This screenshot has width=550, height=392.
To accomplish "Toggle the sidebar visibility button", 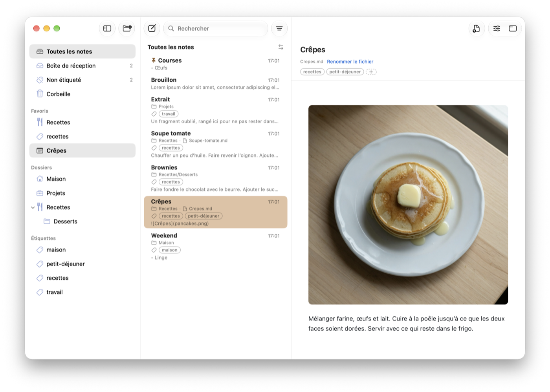I will (107, 28).
